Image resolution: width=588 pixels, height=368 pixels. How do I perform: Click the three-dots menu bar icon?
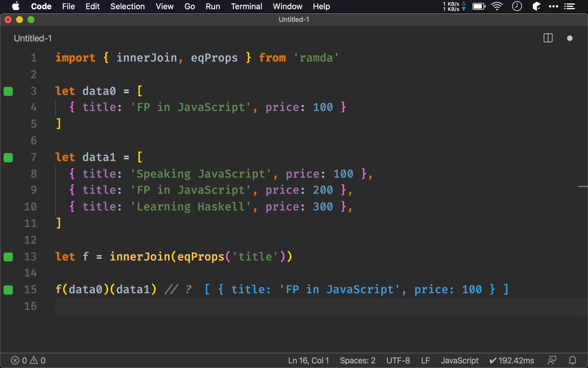[x=554, y=6]
